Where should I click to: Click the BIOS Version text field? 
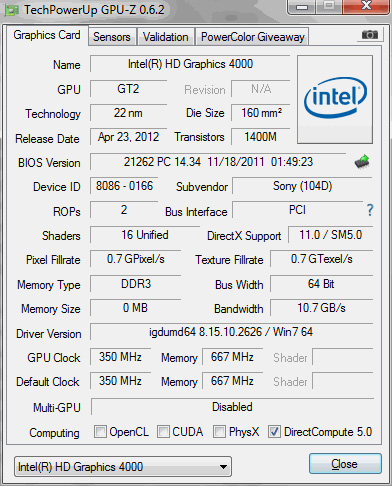[218, 162]
